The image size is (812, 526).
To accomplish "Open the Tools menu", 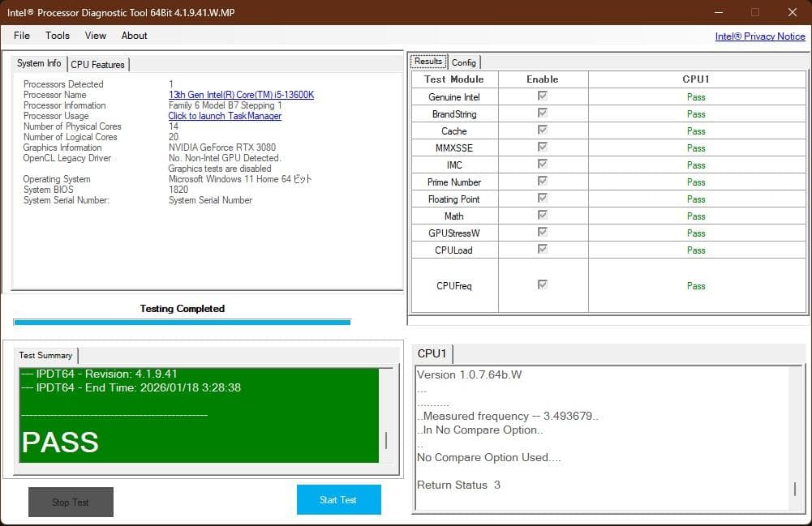I will click(57, 35).
